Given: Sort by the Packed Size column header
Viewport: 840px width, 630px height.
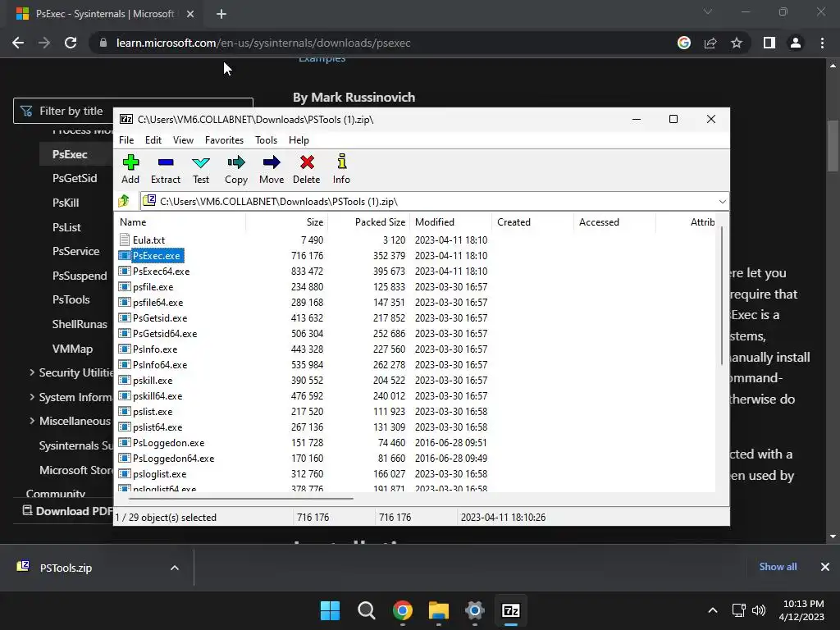Looking at the screenshot, I should (380, 222).
